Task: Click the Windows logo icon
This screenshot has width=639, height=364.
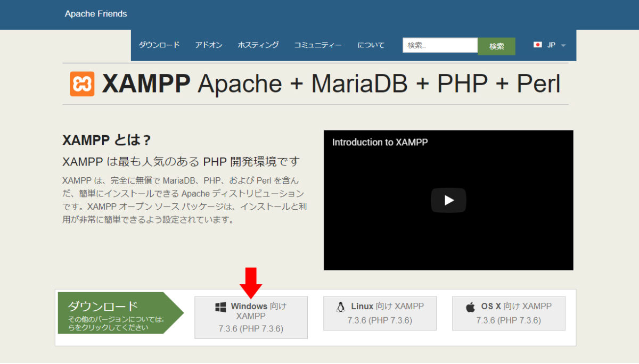Action: pos(220,307)
